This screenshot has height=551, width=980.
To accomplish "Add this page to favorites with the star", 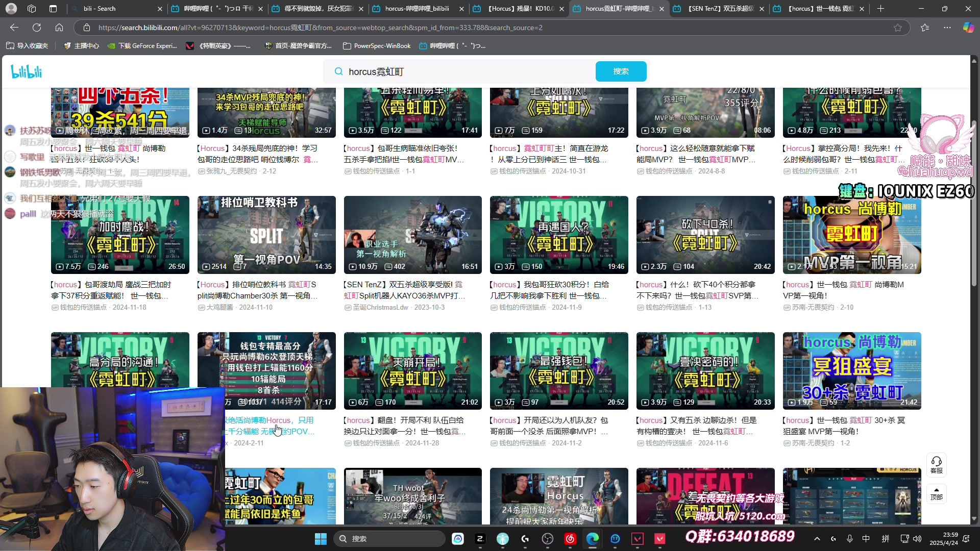I will tap(898, 28).
